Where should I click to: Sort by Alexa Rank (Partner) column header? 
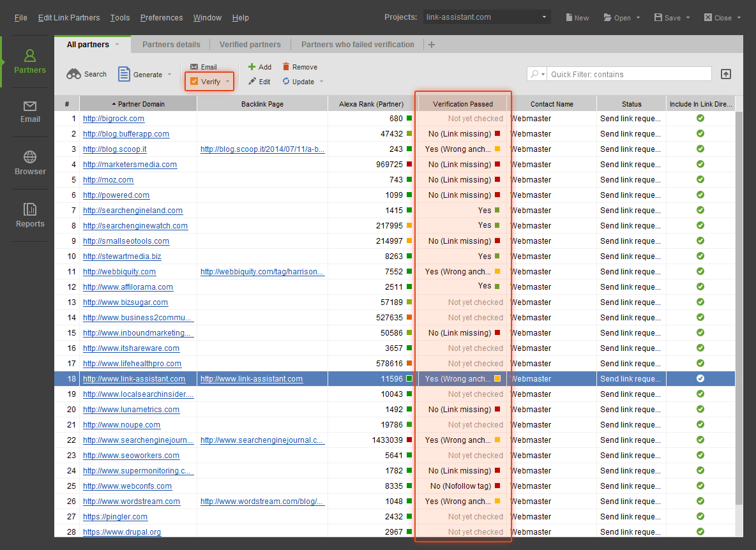click(371, 103)
